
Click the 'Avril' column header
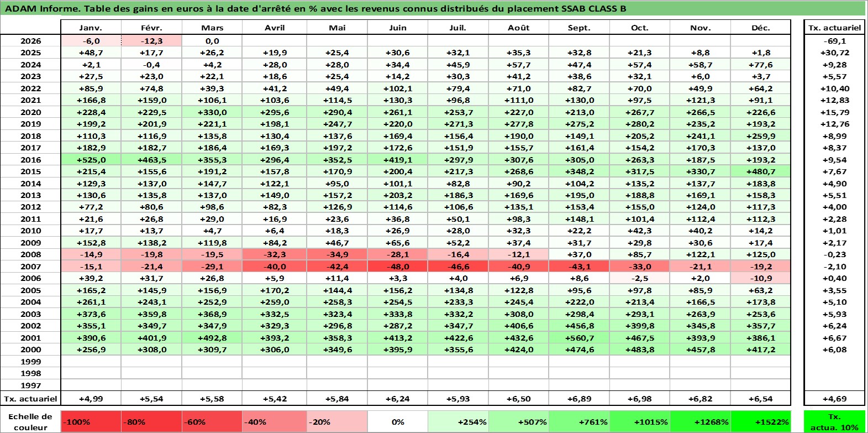pos(275,28)
